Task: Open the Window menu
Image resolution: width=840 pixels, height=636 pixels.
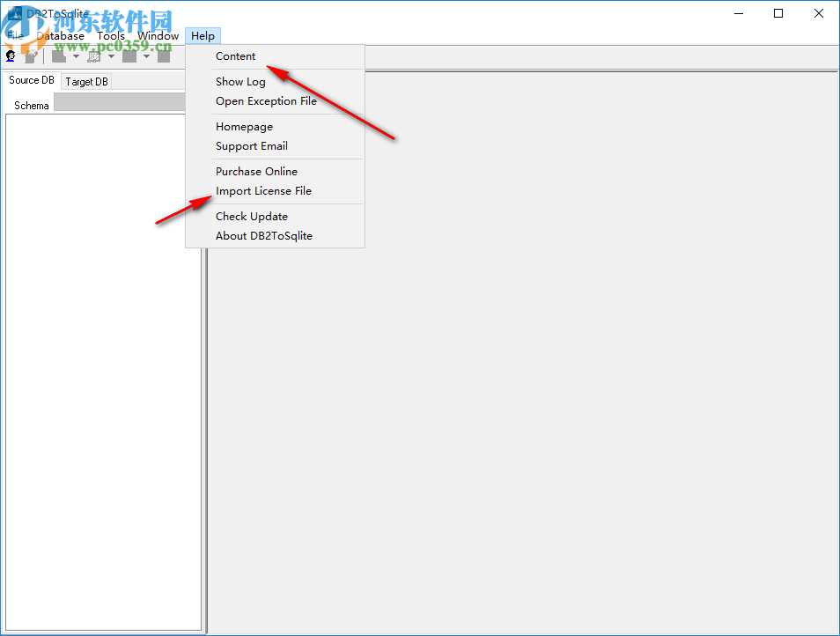Action: tap(157, 35)
